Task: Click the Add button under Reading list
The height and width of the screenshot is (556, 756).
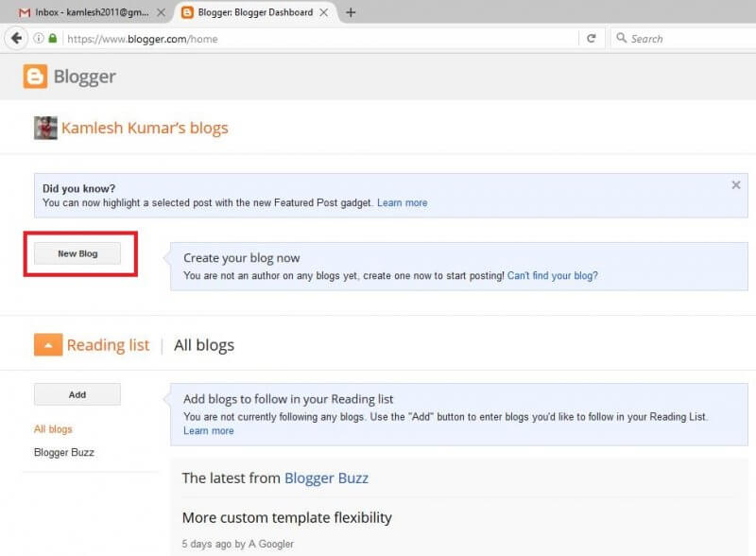Action: (x=77, y=394)
